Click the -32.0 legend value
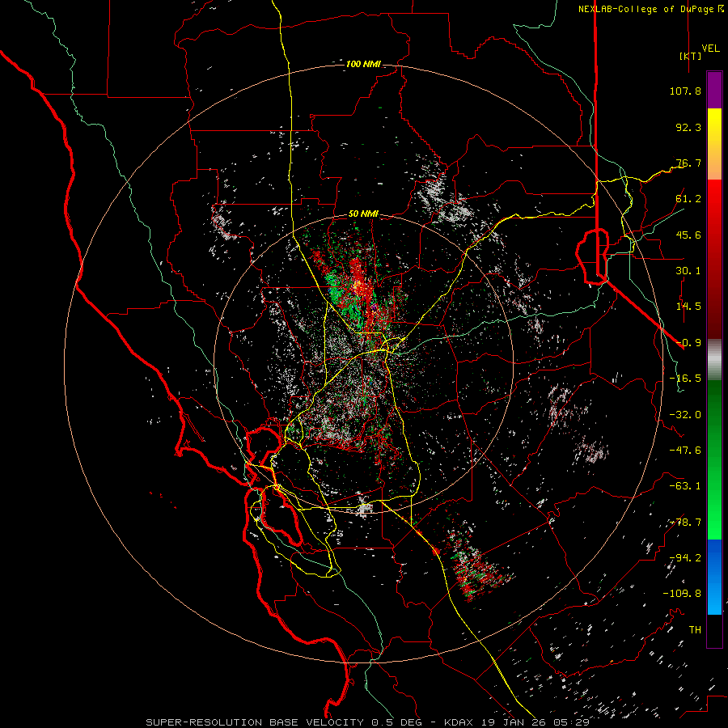This screenshot has width=728, height=728. (x=685, y=415)
